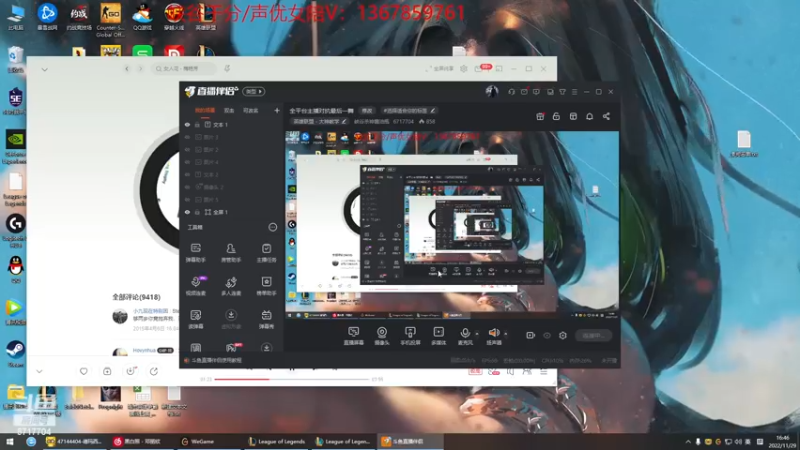The width and height of the screenshot is (800, 450).
Task: Open the music player top-left chevron dropdown
Action: point(44,69)
